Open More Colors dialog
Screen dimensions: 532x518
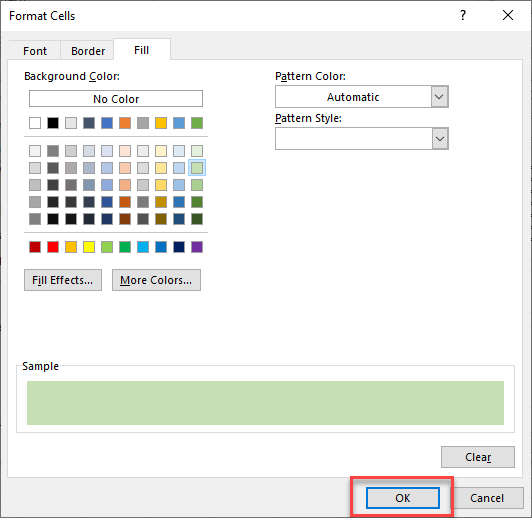(x=156, y=280)
